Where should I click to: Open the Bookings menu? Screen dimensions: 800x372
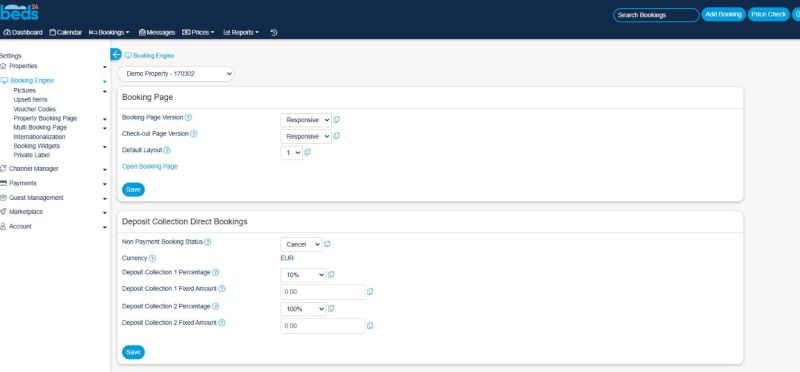[x=109, y=32]
